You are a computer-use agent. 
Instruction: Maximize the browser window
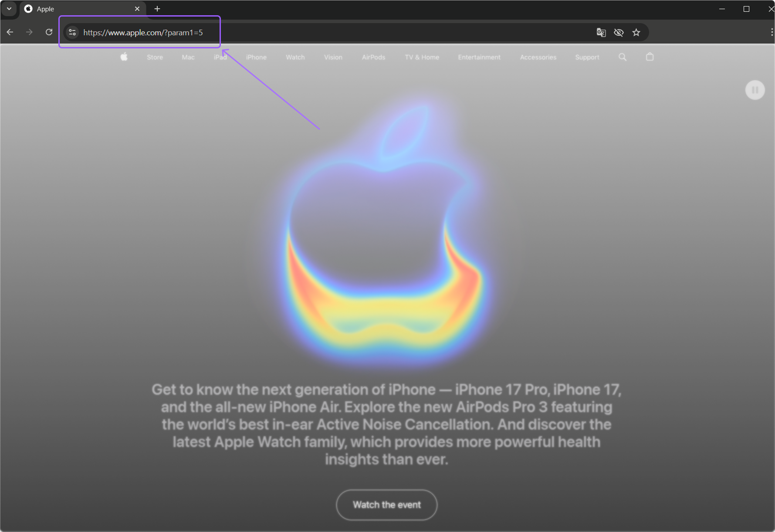[x=746, y=9]
